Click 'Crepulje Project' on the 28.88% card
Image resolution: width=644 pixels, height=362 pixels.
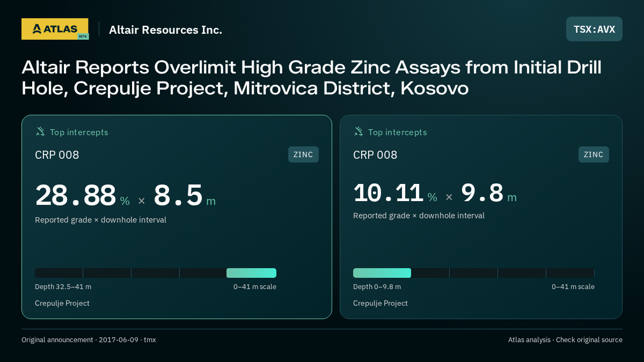tap(62, 304)
